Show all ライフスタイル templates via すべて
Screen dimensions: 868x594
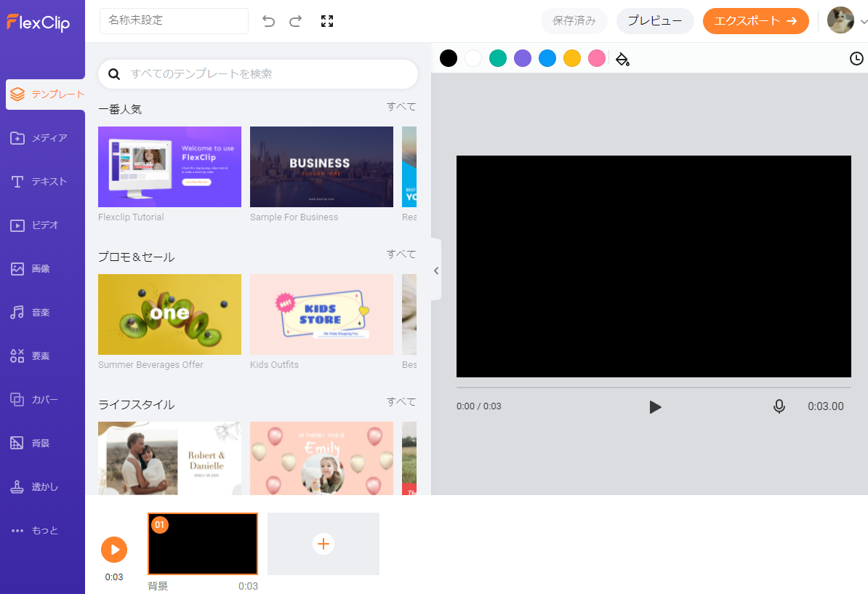[401, 402]
